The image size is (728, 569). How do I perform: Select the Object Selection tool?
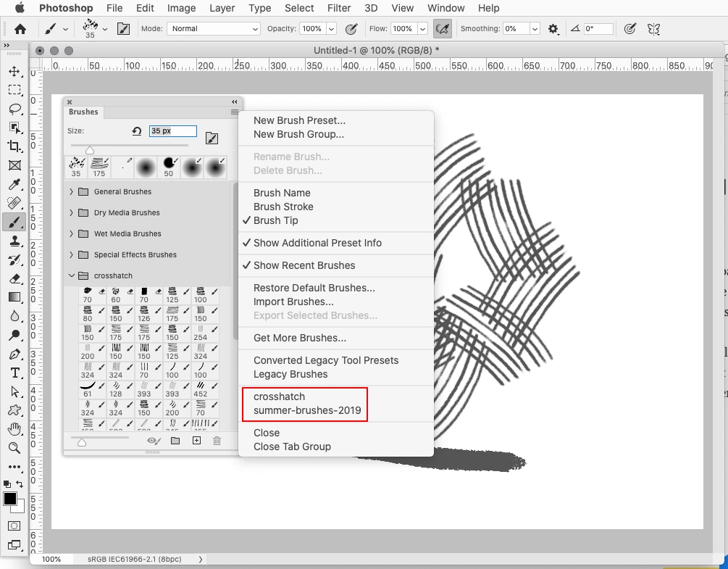pyautogui.click(x=14, y=128)
